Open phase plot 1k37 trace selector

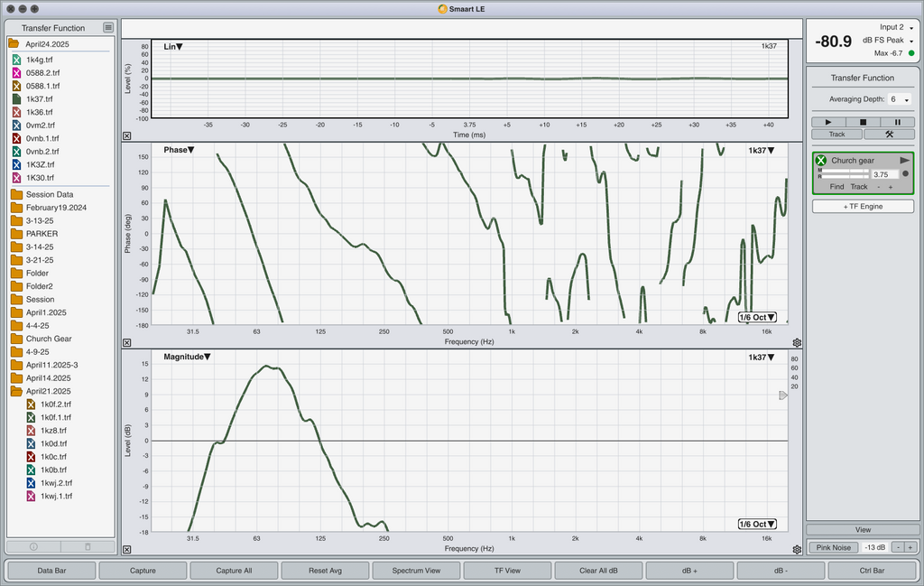click(762, 150)
